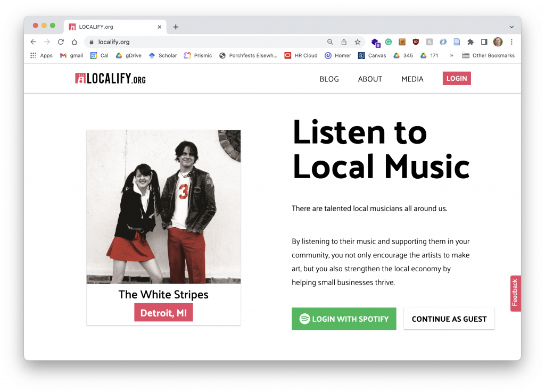Click the LOCALIFY.org site logo
Image resolution: width=545 pixels, height=392 pixels.
click(x=110, y=79)
